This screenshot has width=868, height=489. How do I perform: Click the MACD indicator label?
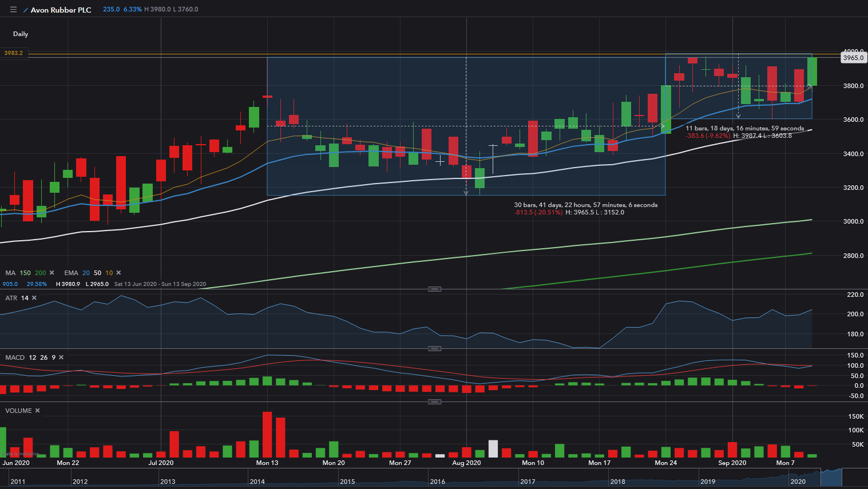(x=15, y=357)
